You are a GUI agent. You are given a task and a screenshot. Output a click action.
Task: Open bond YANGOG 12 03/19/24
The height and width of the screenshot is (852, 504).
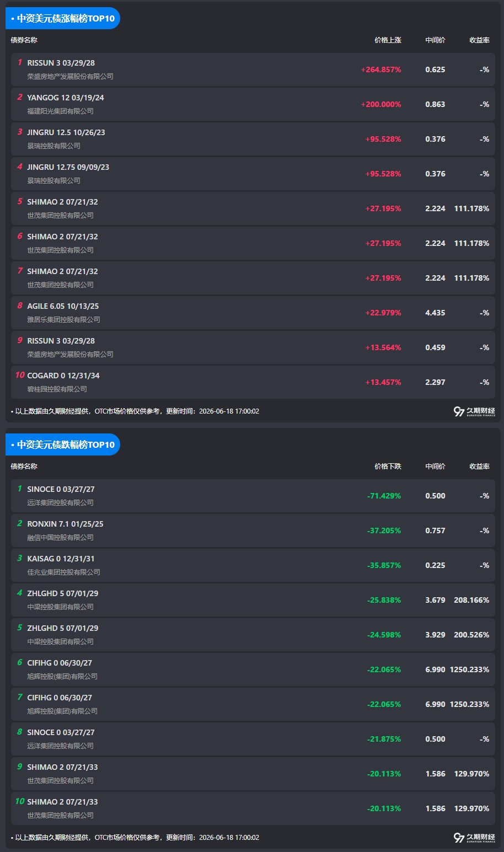66,98
